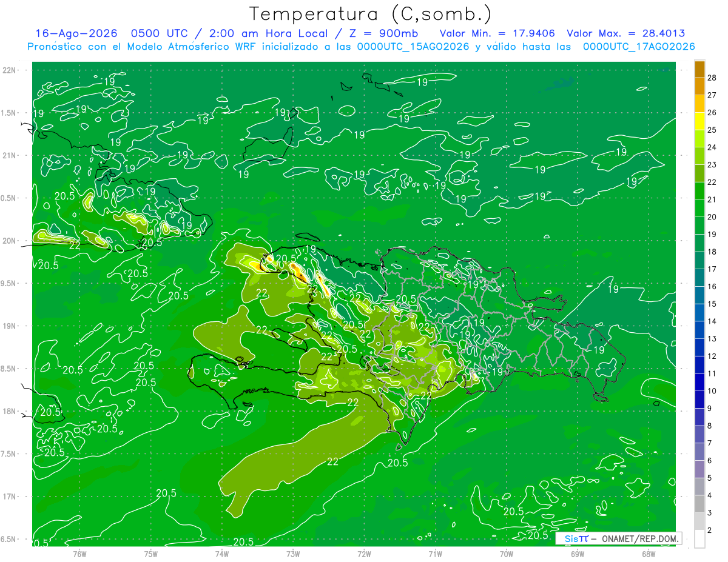Viewport: 728px width, 562px height.
Task: Click the "Valor Min. = 17.9406" readout
Action: [497, 33]
